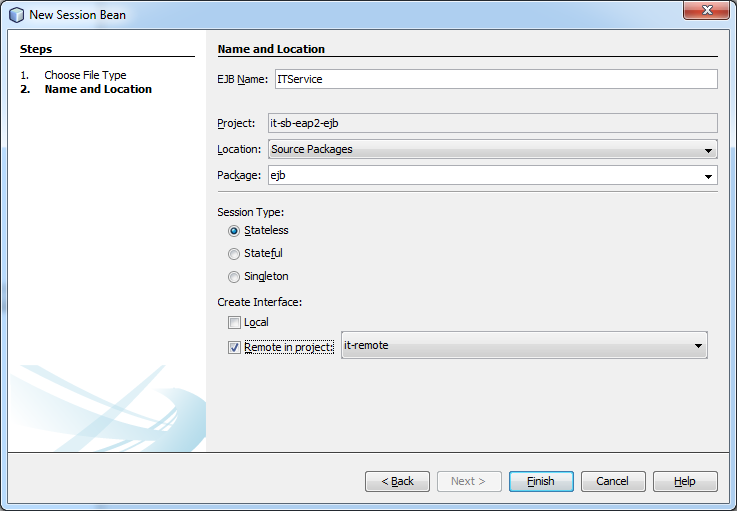Click the Choose File Type step
Viewport: 737px width, 511px height.
pyautogui.click(x=85, y=75)
